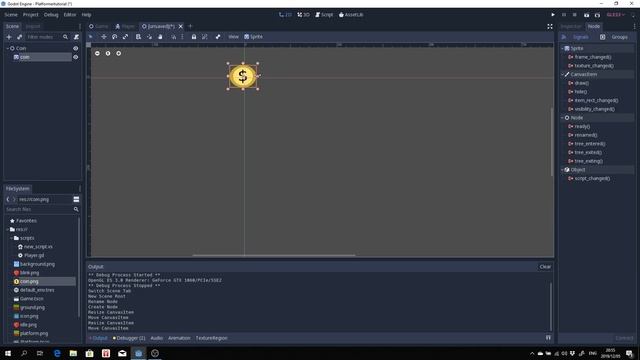Click the Search files input field
The width and height of the screenshot is (640, 360).
coord(39,209)
